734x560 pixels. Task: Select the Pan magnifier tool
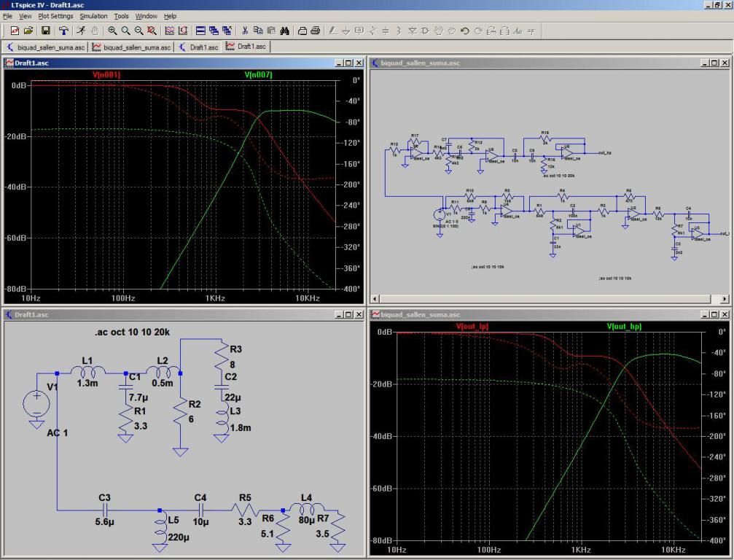tap(125, 31)
